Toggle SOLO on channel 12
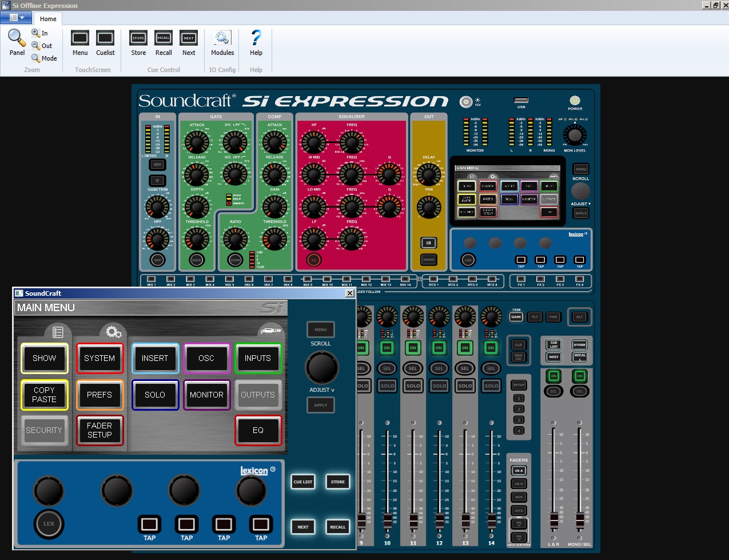 pos(439,386)
